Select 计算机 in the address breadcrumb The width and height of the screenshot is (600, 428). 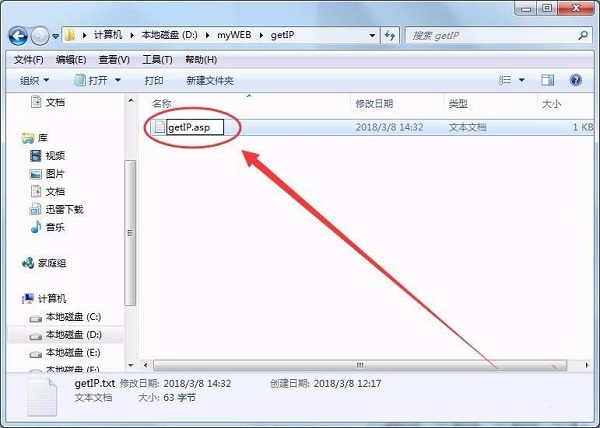108,35
